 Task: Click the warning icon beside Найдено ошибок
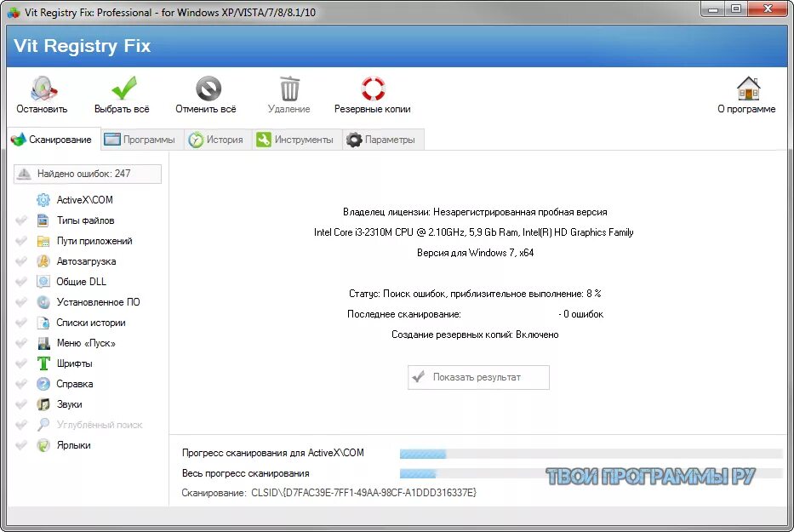24,174
